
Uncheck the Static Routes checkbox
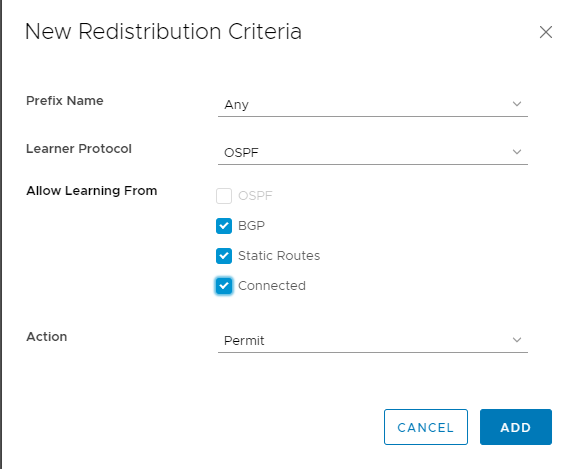point(224,256)
